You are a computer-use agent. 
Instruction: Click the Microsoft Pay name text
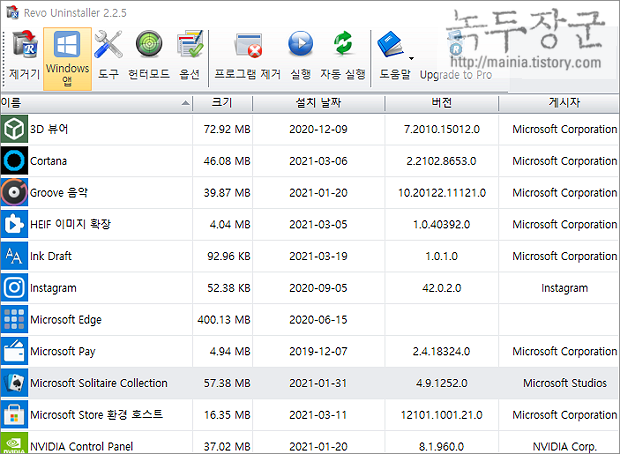tap(62, 352)
